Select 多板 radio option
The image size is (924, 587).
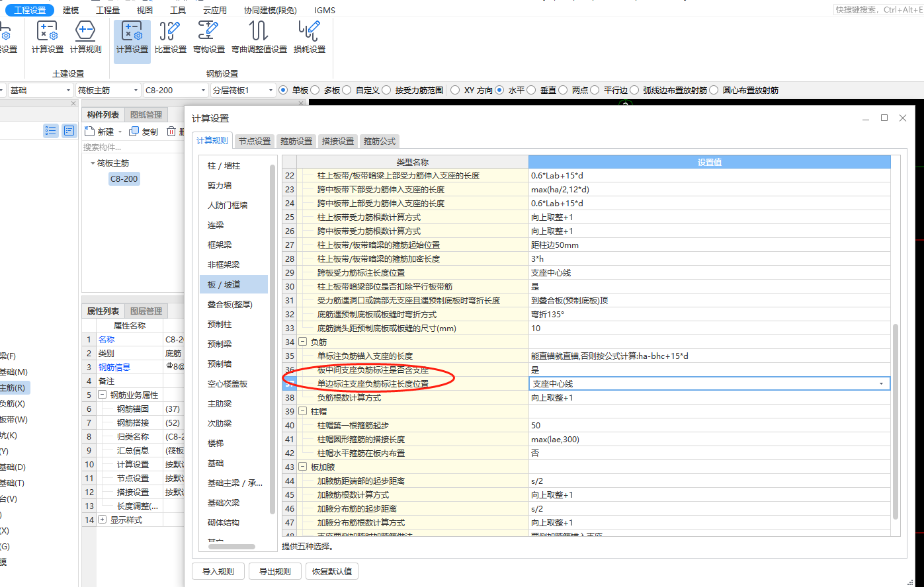pos(315,90)
